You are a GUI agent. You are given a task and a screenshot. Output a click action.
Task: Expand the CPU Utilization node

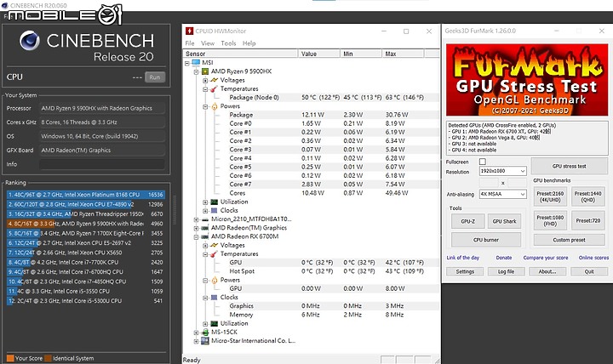205,202
